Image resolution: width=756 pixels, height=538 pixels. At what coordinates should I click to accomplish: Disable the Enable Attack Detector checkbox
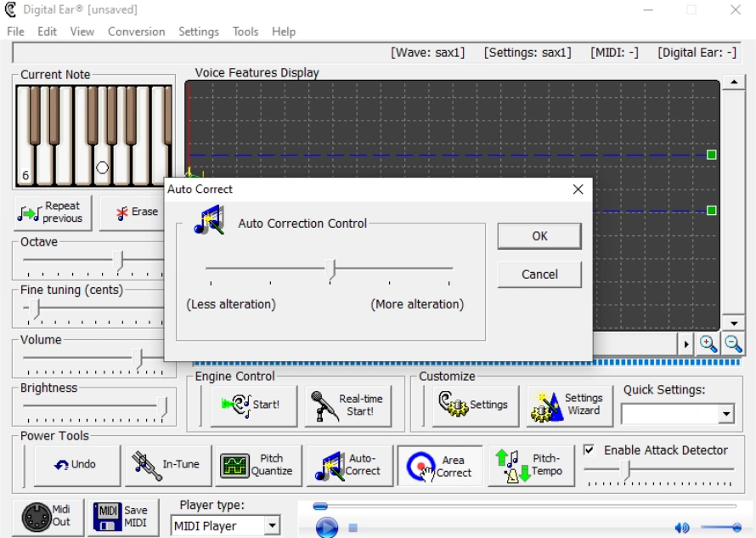pos(590,450)
